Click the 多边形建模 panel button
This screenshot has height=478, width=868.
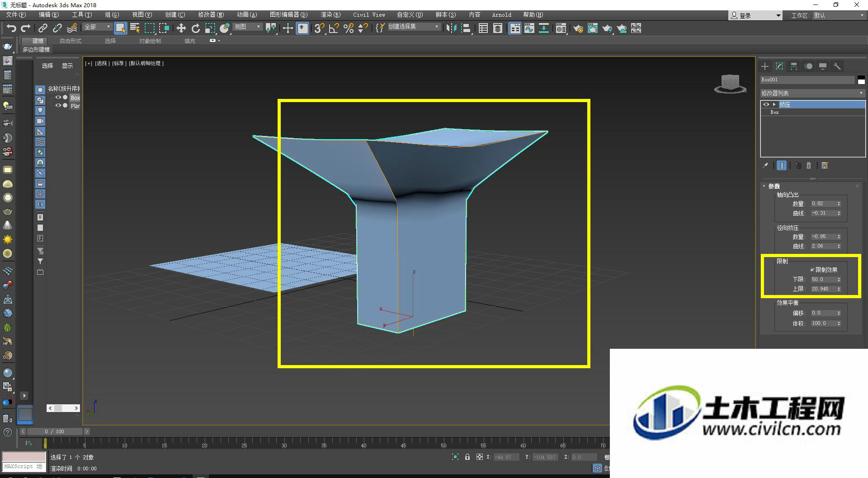[36, 50]
